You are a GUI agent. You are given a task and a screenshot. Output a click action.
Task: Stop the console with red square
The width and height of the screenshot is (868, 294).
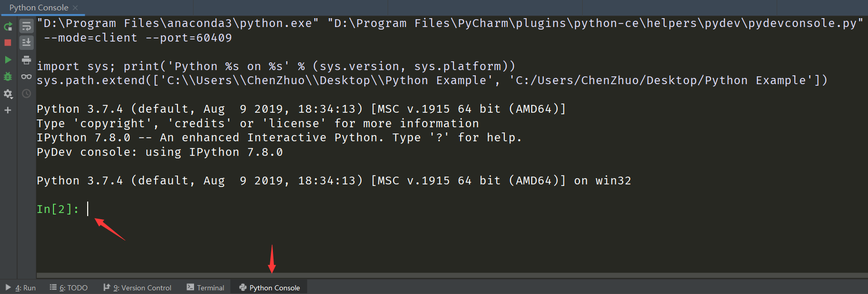[8, 43]
